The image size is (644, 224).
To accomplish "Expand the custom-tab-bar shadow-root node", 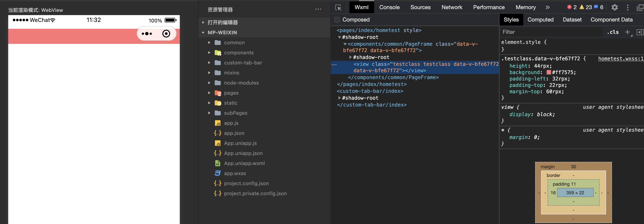I will 340,98.
